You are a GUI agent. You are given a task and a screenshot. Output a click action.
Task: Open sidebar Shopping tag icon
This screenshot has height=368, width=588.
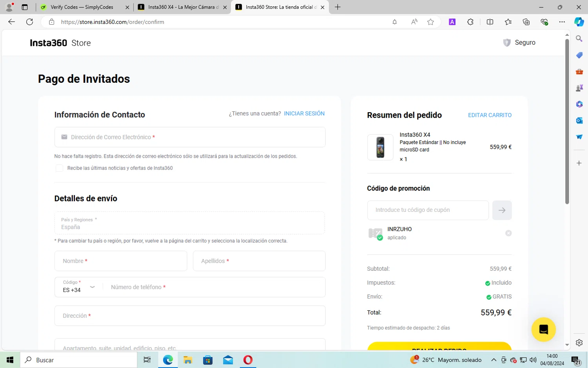click(579, 55)
